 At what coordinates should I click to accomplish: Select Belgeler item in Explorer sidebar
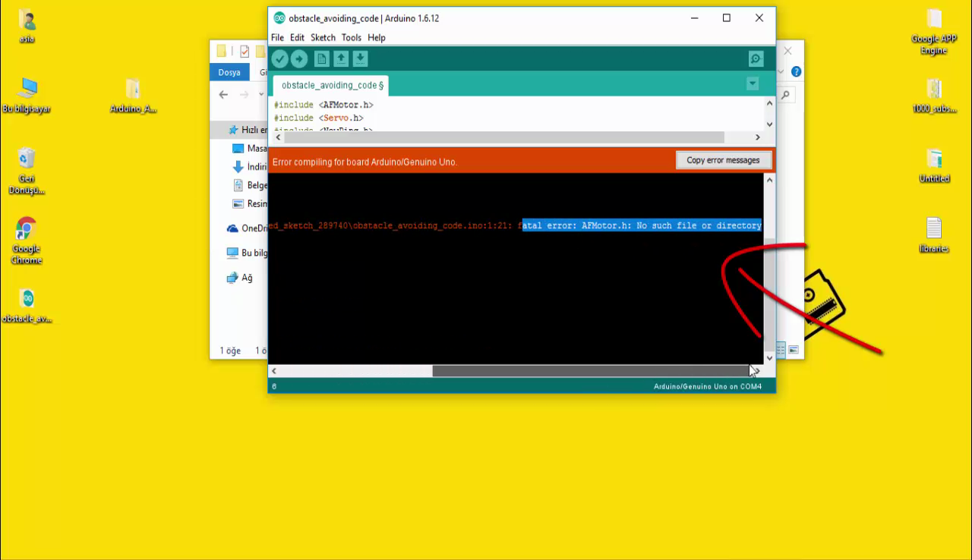(250, 185)
